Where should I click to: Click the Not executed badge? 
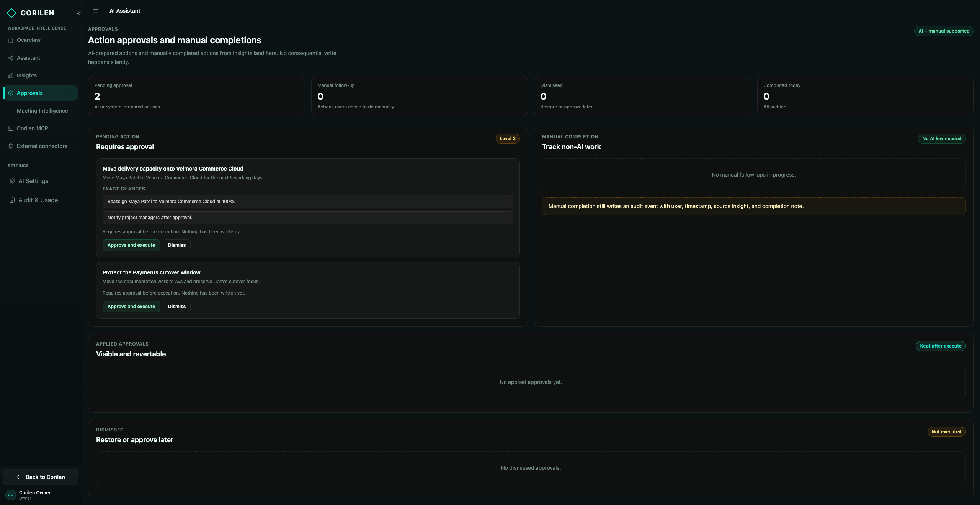[946, 432]
